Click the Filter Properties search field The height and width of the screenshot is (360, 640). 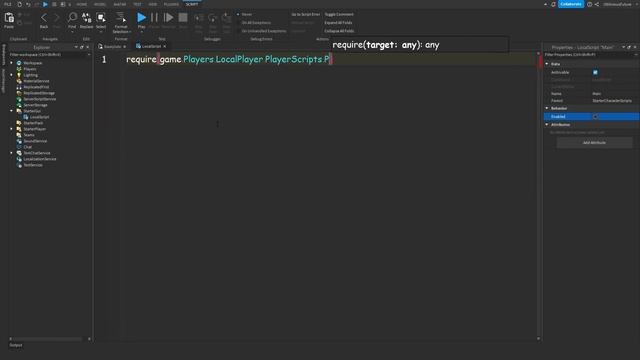[591, 55]
